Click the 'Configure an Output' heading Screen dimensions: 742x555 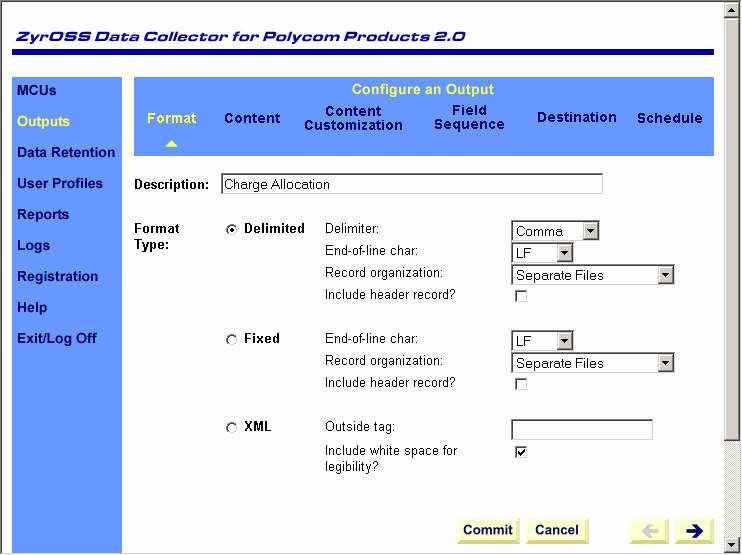pyautogui.click(x=423, y=89)
